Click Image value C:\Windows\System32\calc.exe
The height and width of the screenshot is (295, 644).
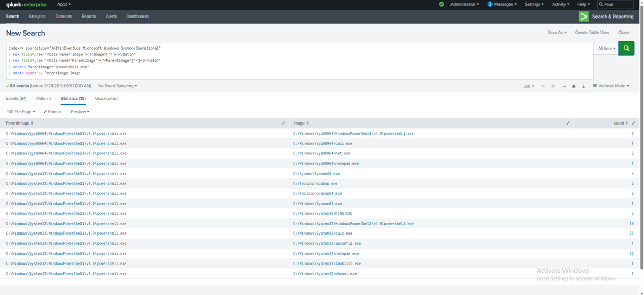click(323, 234)
